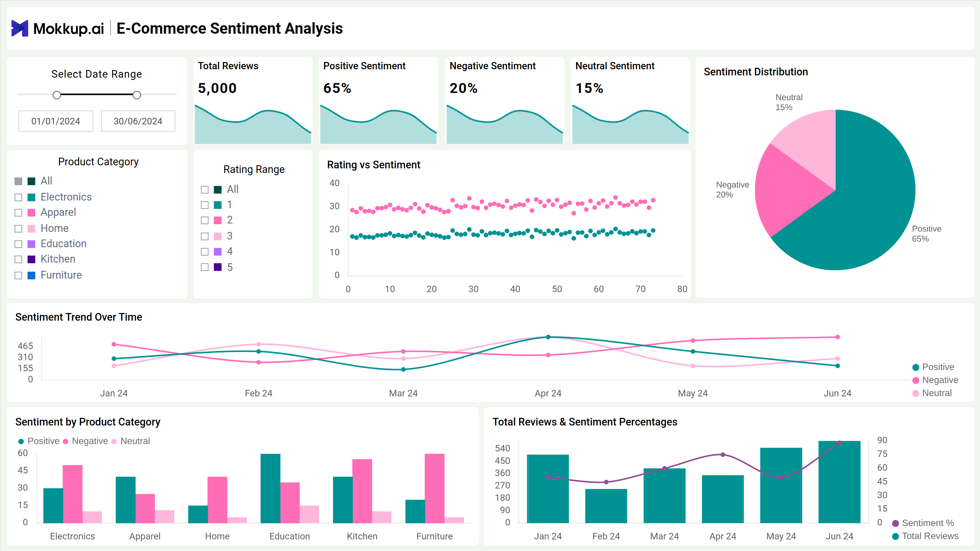Click the Neutral legend dot in trend chart
This screenshot has width=980, height=551.
pyautogui.click(x=916, y=393)
